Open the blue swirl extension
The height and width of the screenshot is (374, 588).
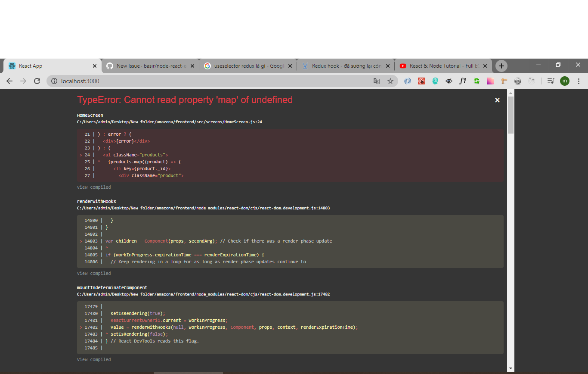407,81
